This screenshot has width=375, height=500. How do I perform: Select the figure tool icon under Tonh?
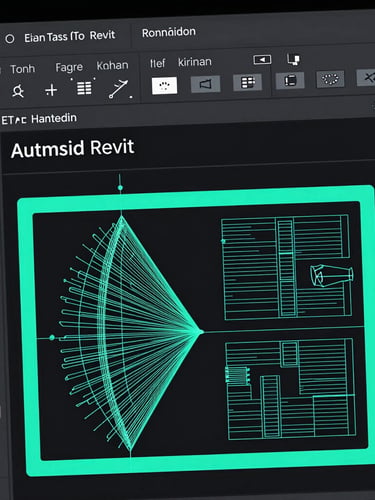18,91
